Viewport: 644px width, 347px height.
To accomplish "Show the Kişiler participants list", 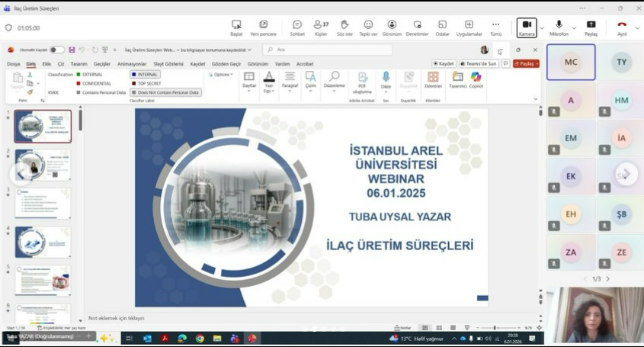I will (x=321, y=27).
